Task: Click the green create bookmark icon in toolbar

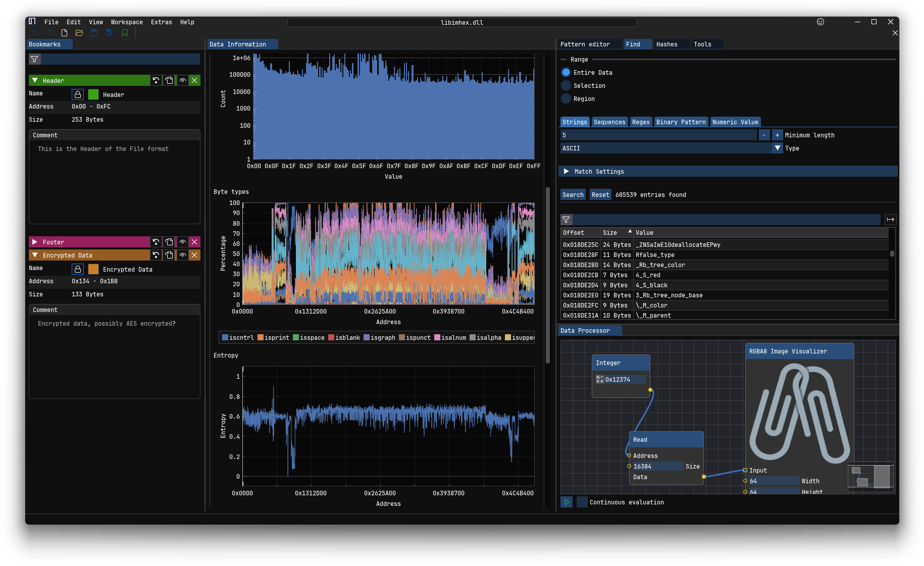Action: pos(125,33)
